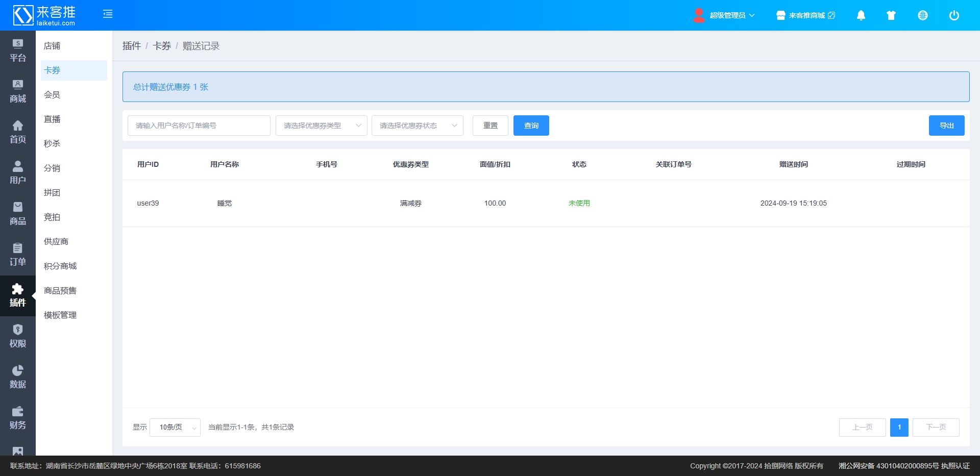Open 积分商城 from the submenu
This screenshot has width=980, height=476.
click(60, 266)
